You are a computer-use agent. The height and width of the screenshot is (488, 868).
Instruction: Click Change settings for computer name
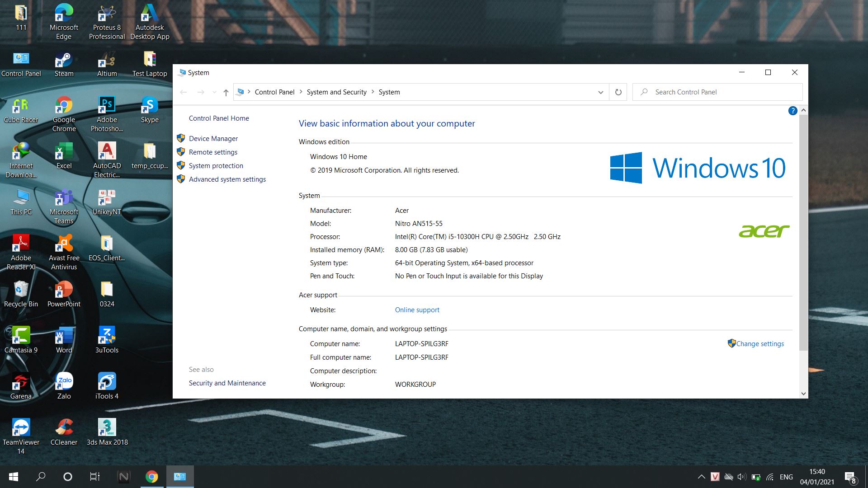[x=759, y=344]
